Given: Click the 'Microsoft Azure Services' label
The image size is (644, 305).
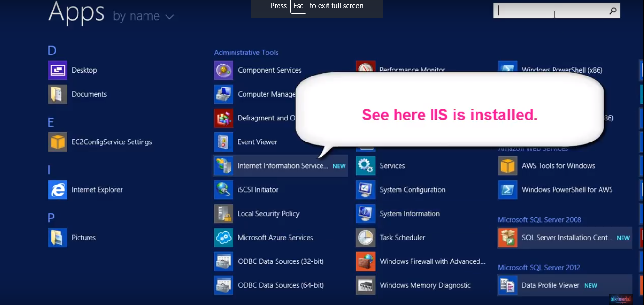Looking at the screenshot, I should (275, 238).
